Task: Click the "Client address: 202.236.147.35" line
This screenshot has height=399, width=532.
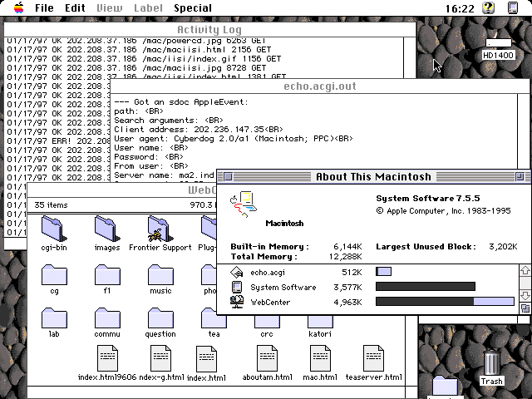Action: (199, 130)
